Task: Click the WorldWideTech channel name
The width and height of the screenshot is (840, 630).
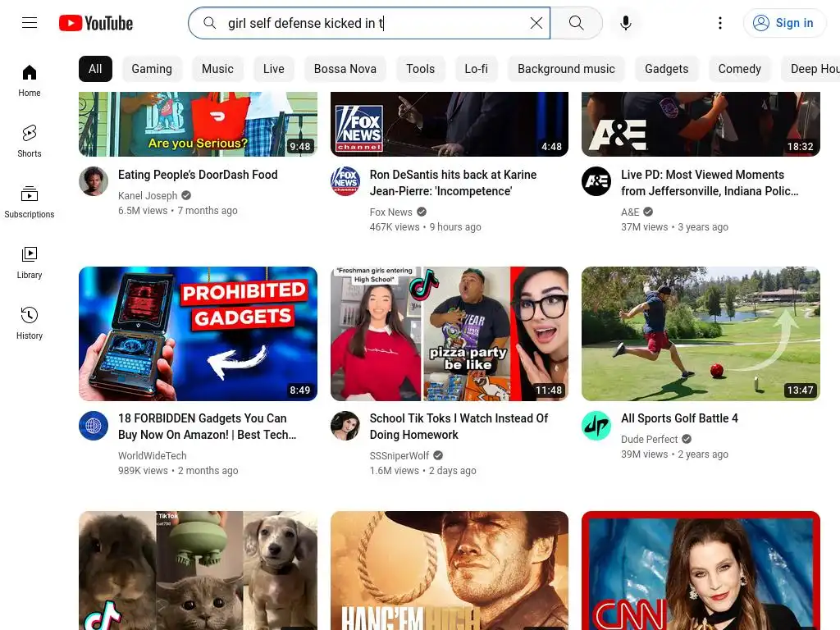Action: 152,456
